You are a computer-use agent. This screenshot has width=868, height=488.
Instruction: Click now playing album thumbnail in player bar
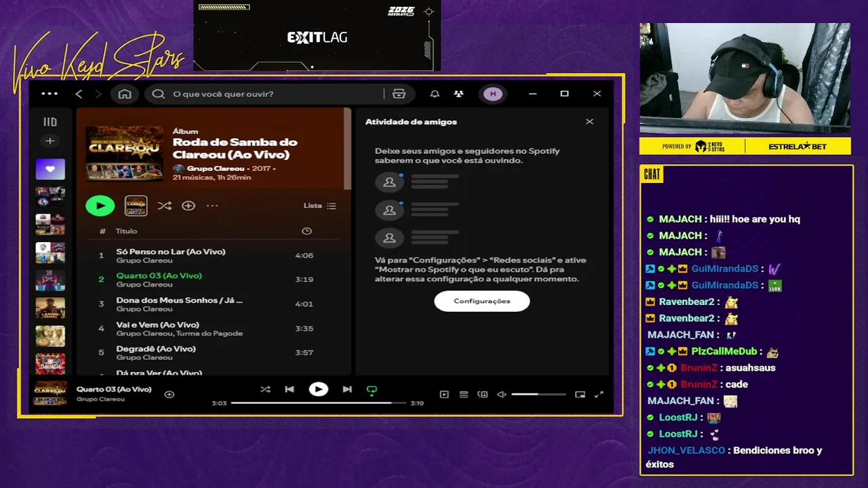51,394
